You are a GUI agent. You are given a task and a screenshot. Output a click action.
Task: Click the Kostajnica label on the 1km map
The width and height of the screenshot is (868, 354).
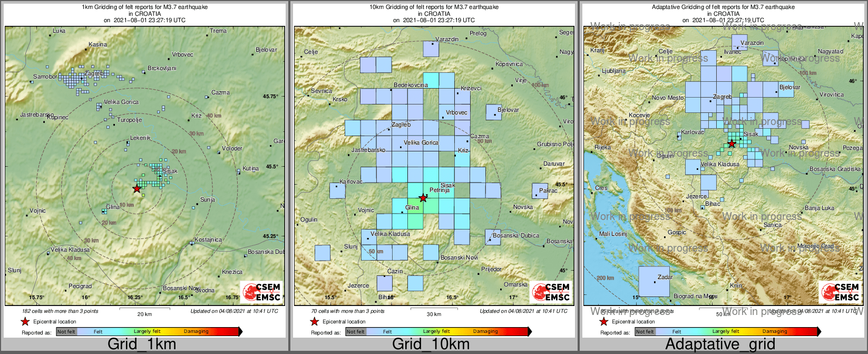point(208,240)
